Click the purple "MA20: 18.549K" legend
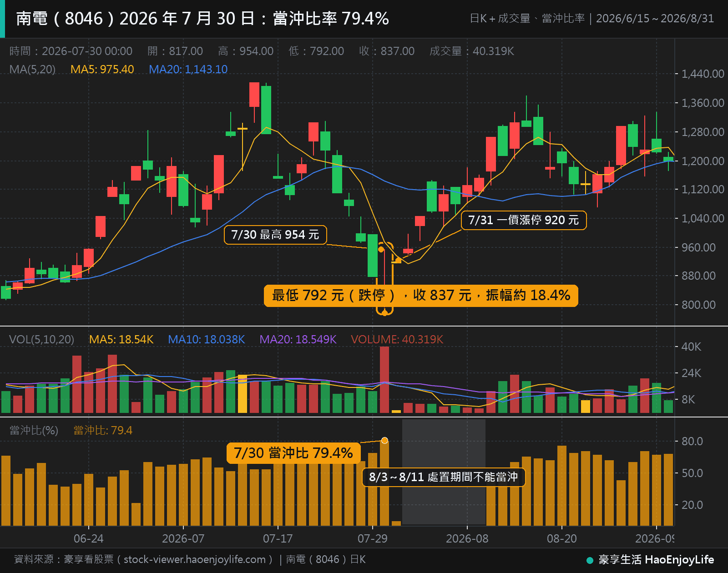728x573 pixels. point(298,339)
